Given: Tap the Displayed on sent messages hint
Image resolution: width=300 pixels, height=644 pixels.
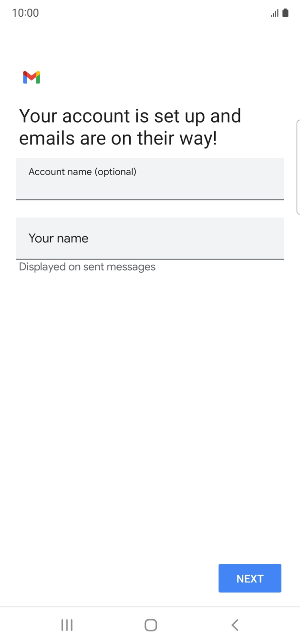Looking at the screenshot, I should point(87,267).
